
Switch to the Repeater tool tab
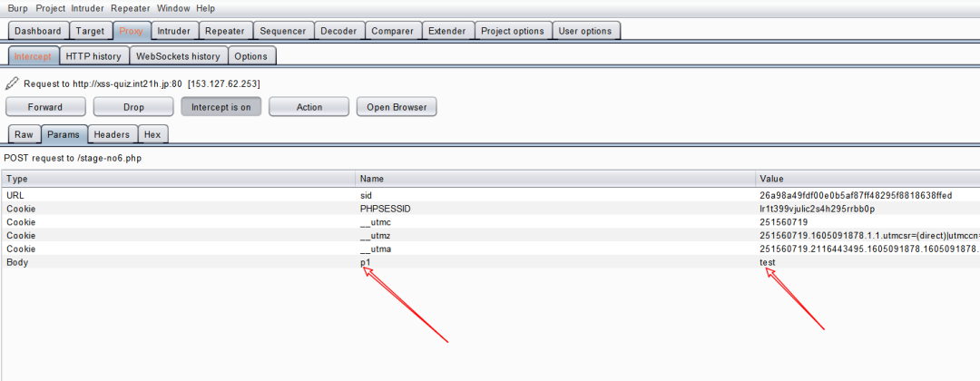[225, 31]
